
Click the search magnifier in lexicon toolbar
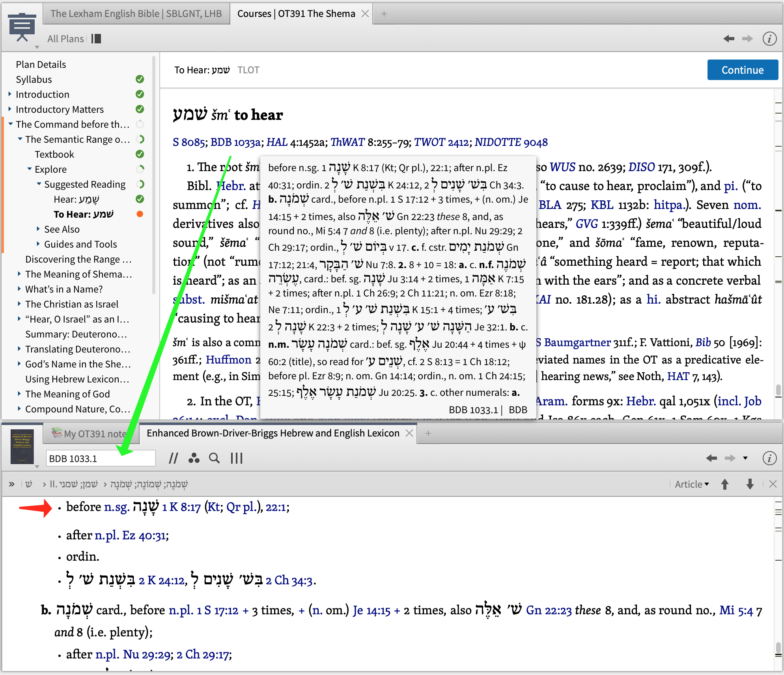point(214,458)
